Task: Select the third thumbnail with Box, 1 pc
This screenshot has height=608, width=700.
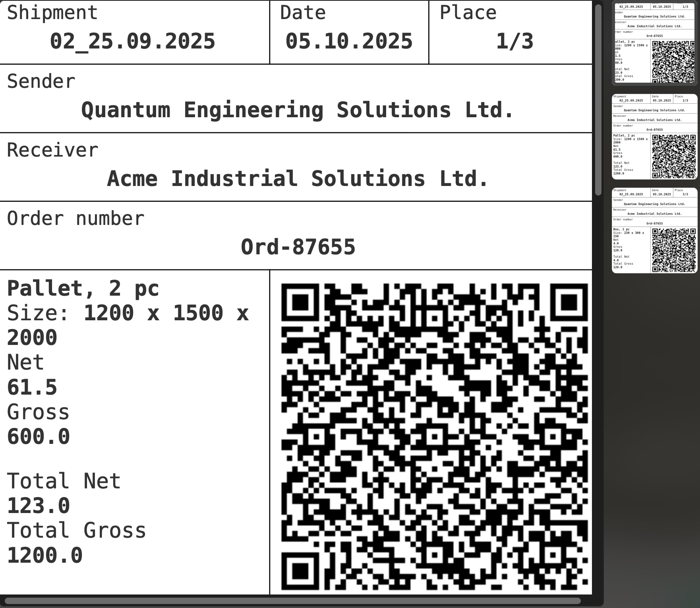Action: [654, 230]
